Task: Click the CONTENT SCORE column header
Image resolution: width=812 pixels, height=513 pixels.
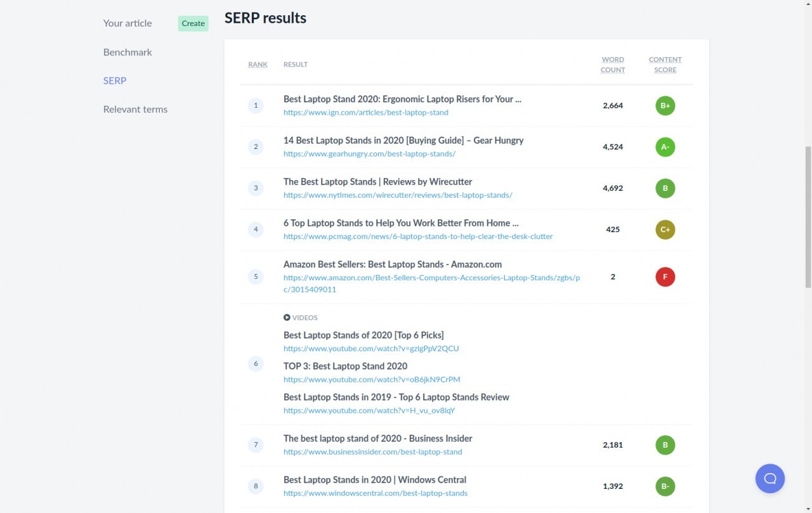Action: click(x=665, y=65)
